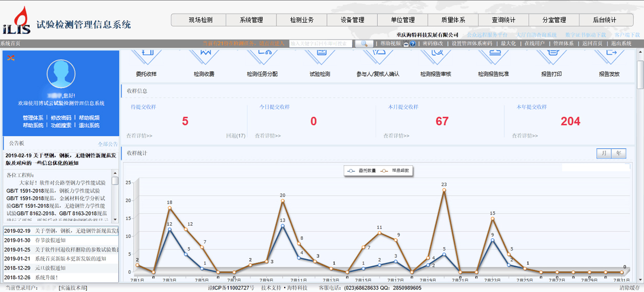Open the 设备管理 dropdown menu
644x292 pixels.
[352, 20]
